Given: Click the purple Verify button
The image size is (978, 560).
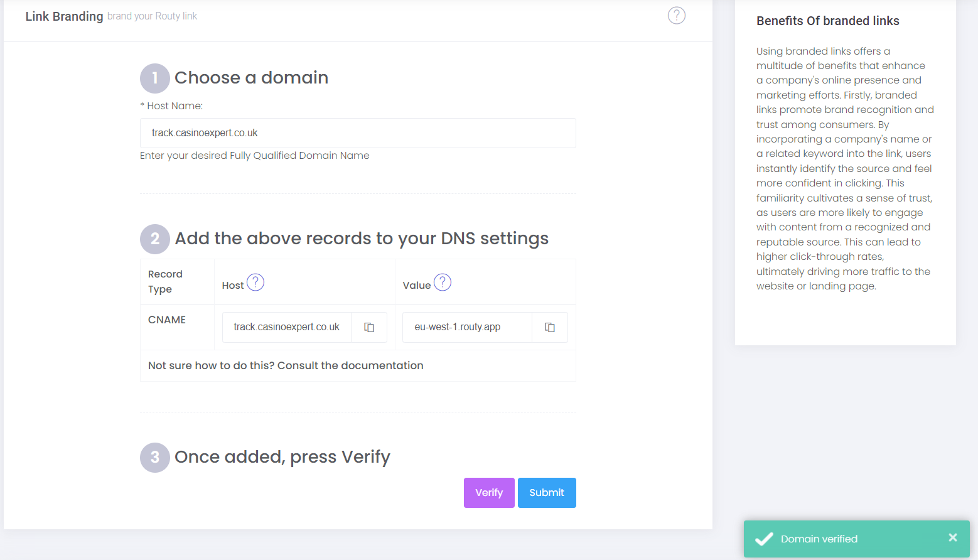Looking at the screenshot, I should pos(489,493).
